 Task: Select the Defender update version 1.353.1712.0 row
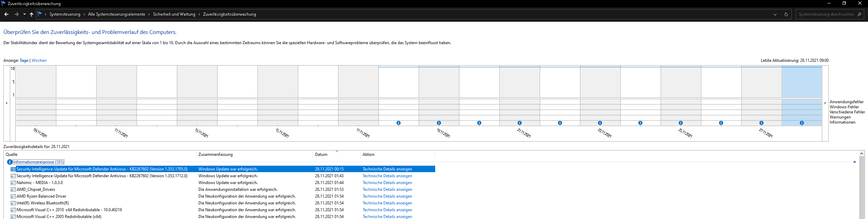click(223, 176)
